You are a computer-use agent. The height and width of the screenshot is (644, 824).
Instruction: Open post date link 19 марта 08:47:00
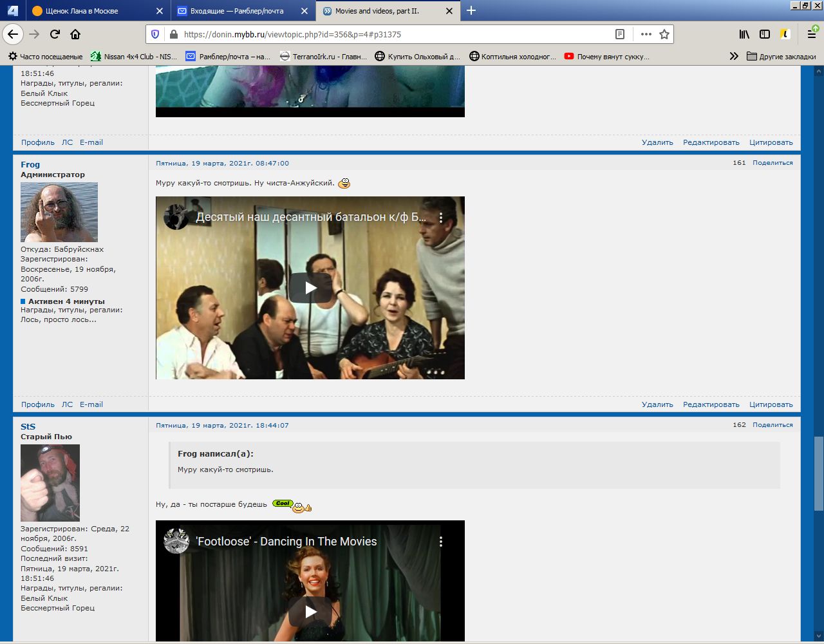[x=222, y=164]
